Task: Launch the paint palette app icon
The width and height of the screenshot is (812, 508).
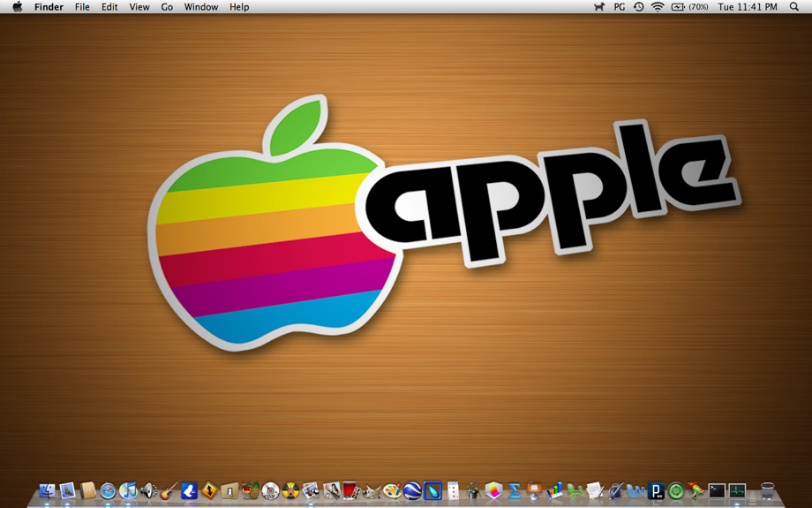Action: [x=392, y=490]
